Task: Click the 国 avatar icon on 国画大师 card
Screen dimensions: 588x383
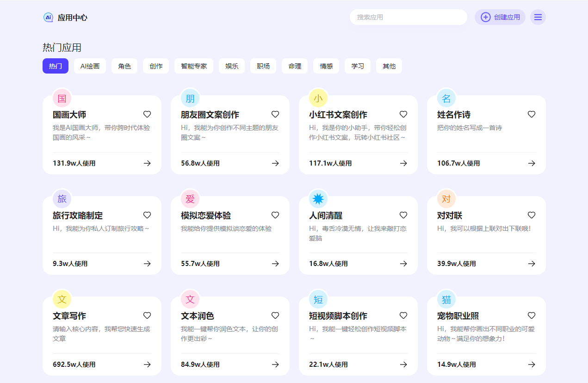Action: 62,98
